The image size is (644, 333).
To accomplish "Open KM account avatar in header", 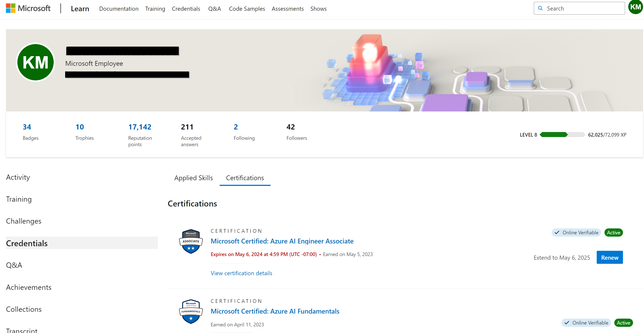I will tap(636, 7).
